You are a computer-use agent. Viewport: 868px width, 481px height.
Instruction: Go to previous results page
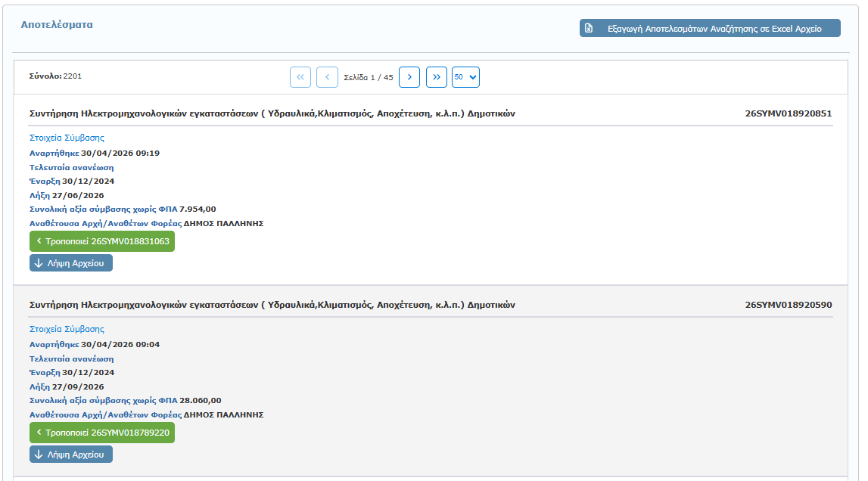tap(327, 77)
